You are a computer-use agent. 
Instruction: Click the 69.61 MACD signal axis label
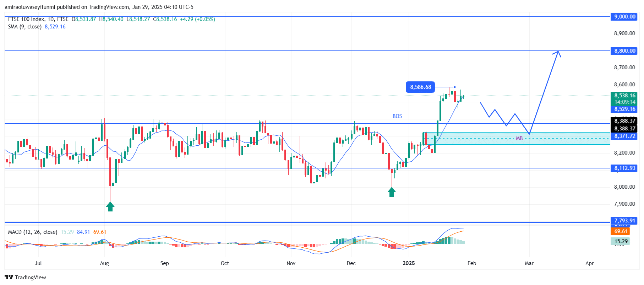(621, 231)
